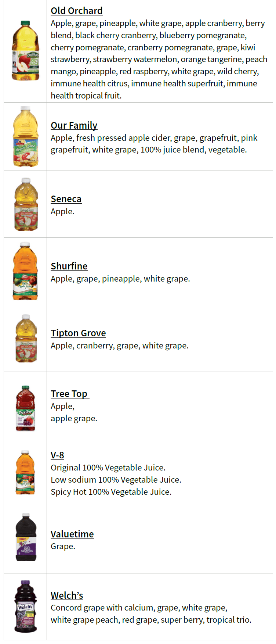Image resolution: width=276 pixels, height=644 pixels.
Task: Click the Shurfine juice bottle picture
Action: (x=25, y=271)
